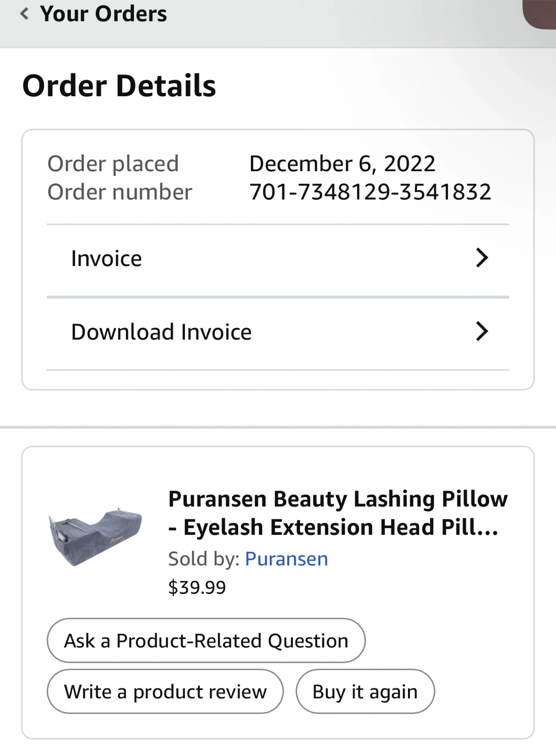The image size is (556, 756).
Task: Tap the dark shape in top-right corner
Action: point(541,13)
